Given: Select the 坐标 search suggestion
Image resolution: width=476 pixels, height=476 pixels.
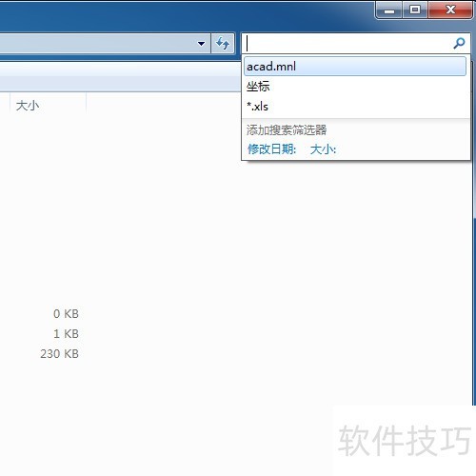Looking at the screenshot, I should (355, 87).
